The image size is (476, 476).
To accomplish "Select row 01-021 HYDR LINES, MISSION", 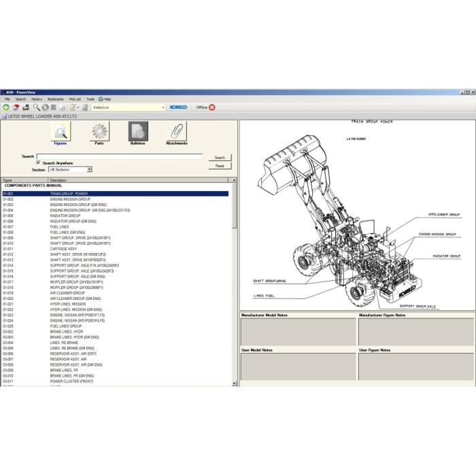I will 116,304.
